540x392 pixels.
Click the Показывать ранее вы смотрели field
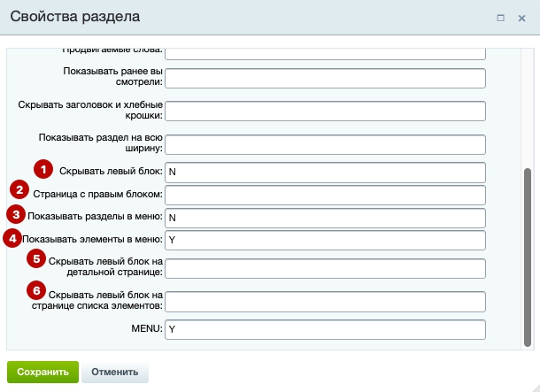point(325,78)
